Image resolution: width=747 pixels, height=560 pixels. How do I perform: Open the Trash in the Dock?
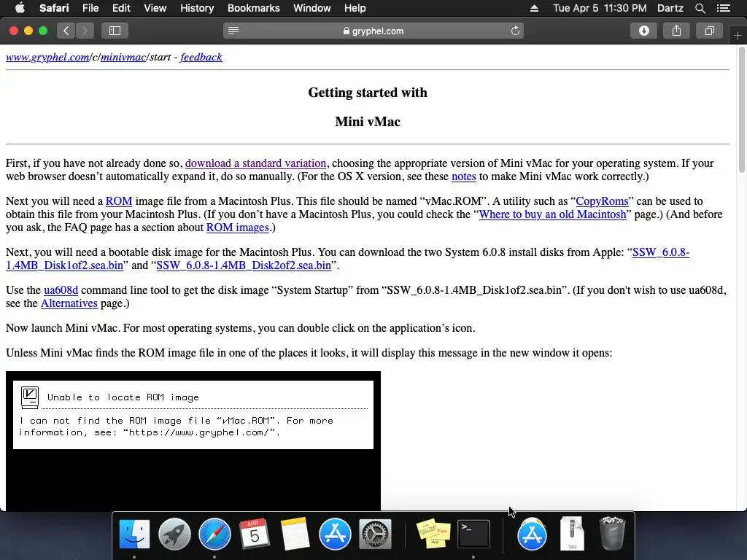pos(612,534)
